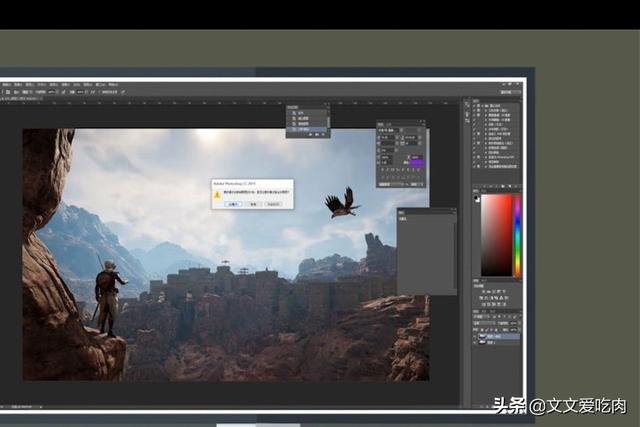Toggle the checkmark of Mixer Brush Cloning Paint Setup

[x=474, y=167]
